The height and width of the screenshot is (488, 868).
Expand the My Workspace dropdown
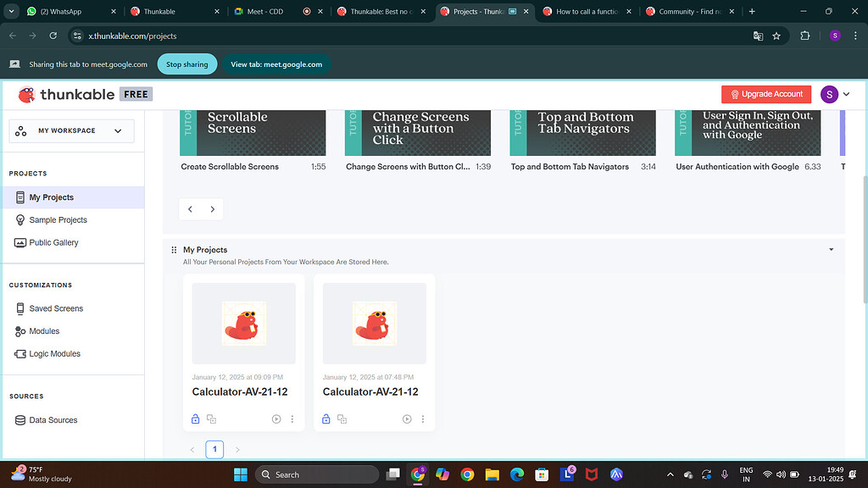[x=119, y=130]
